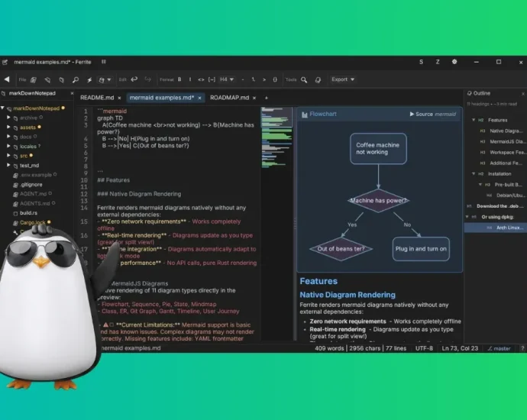The height and width of the screenshot is (420, 527).
Task: Click the master git branch indicator
Action: pos(499,348)
